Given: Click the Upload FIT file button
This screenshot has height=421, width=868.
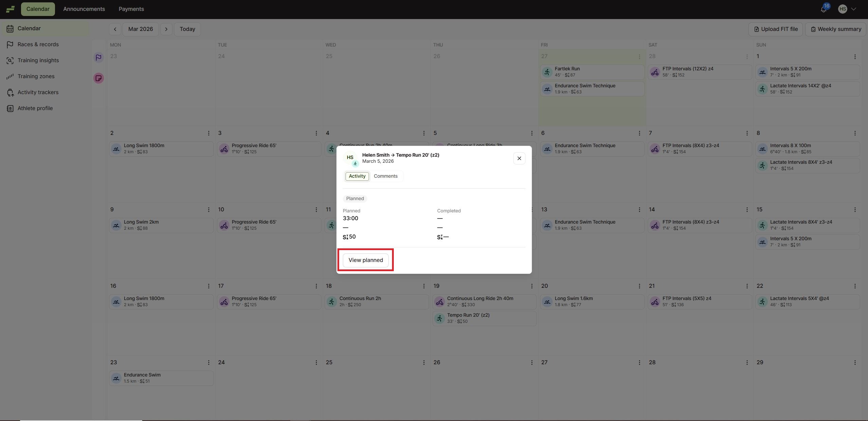Looking at the screenshot, I should tap(775, 29).
